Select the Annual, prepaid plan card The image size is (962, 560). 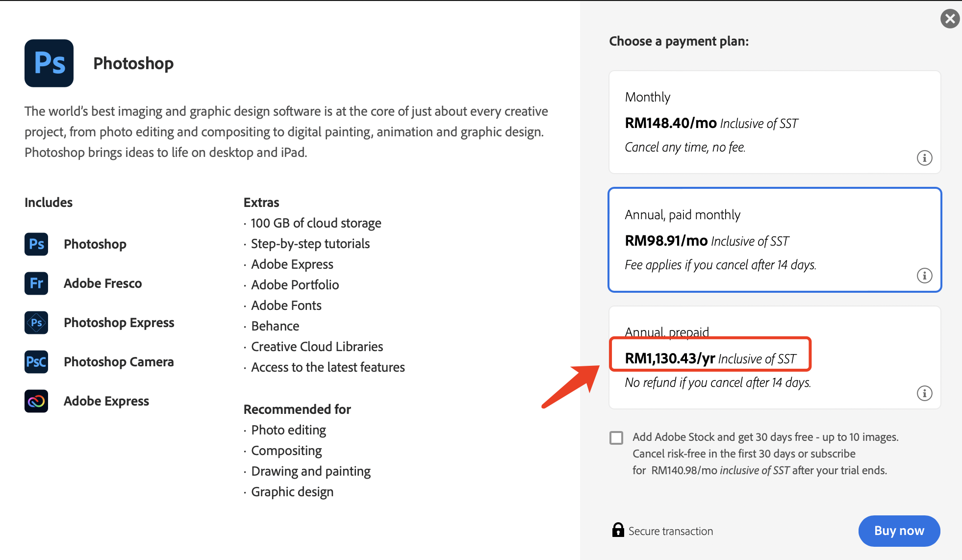pos(775,357)
